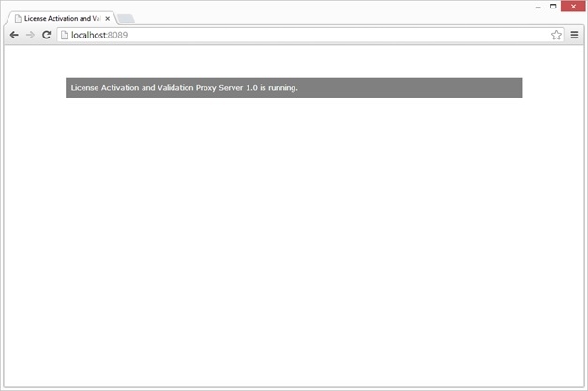Click the page icon in the address bar
Image resolution: width=588 pixels, height=391 pixels.
point(64,35)
